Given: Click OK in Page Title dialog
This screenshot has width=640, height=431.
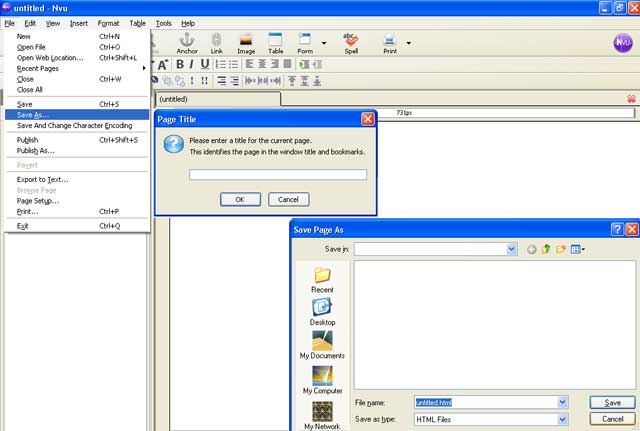Looking at the screenshot, I should [240, 199].
